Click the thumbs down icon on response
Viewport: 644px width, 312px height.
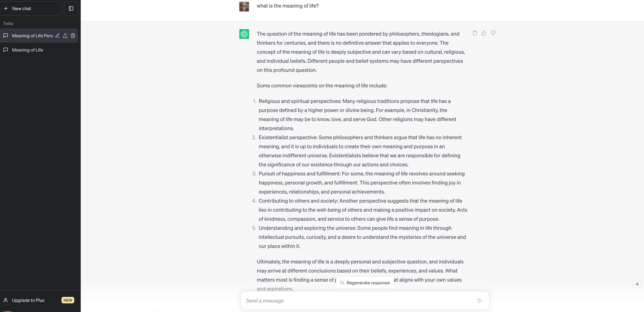[493, 33]
